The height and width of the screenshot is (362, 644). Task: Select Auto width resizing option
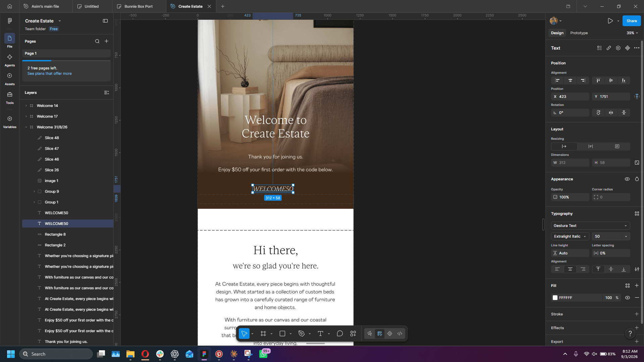tap(564, 146)
